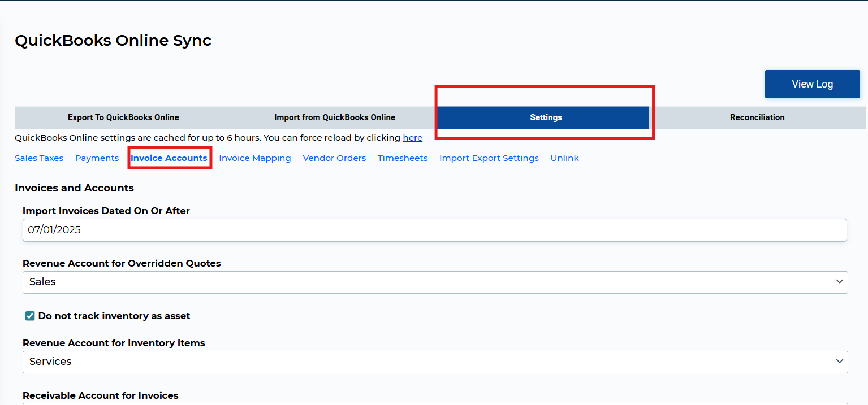Click the View Log button
The width and height of the screenshot is (868, 405).
(x=812, y=84)
